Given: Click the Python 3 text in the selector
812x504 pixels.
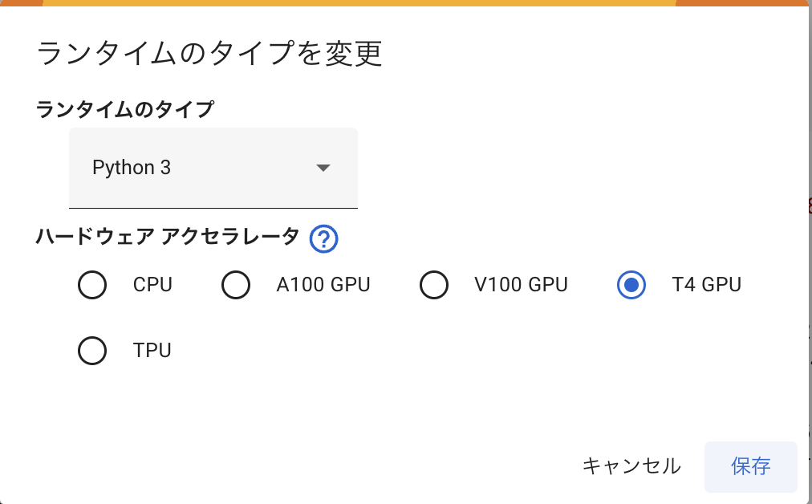Looking at the screenshot, I should pos(132,168).
